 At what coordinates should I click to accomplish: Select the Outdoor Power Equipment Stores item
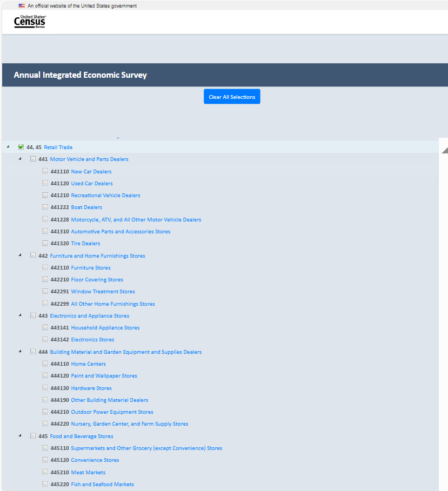[112, 412]
